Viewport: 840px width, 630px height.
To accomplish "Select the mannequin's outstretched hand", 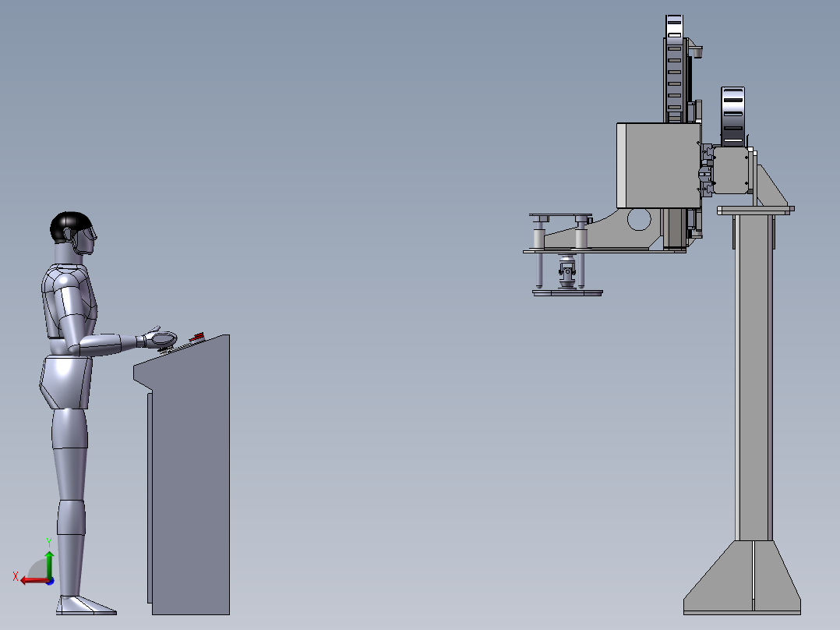I will 161,338.
